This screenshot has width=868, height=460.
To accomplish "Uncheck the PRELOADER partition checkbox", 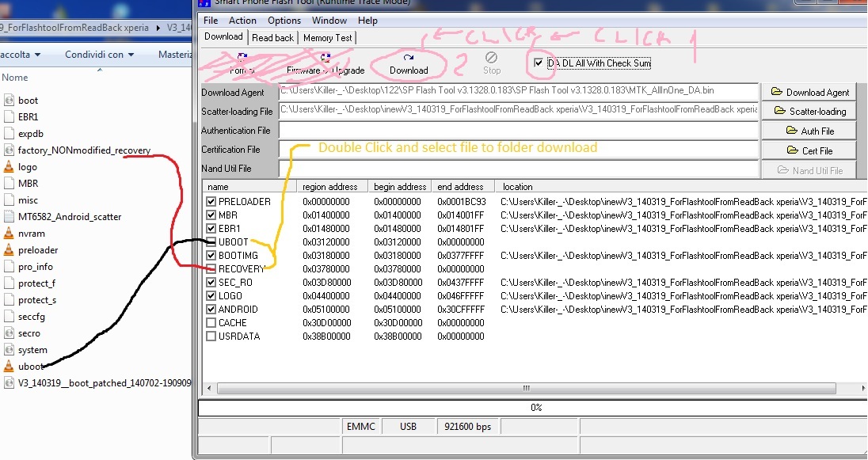I will 211,201.
